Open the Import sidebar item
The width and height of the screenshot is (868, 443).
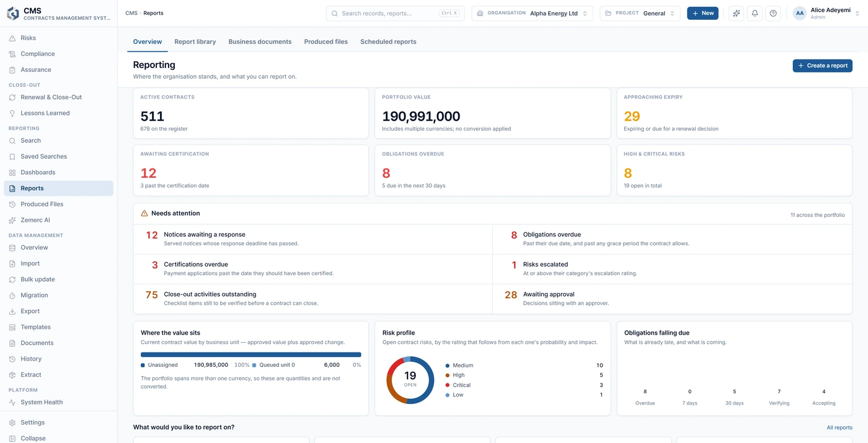point(58,263)
